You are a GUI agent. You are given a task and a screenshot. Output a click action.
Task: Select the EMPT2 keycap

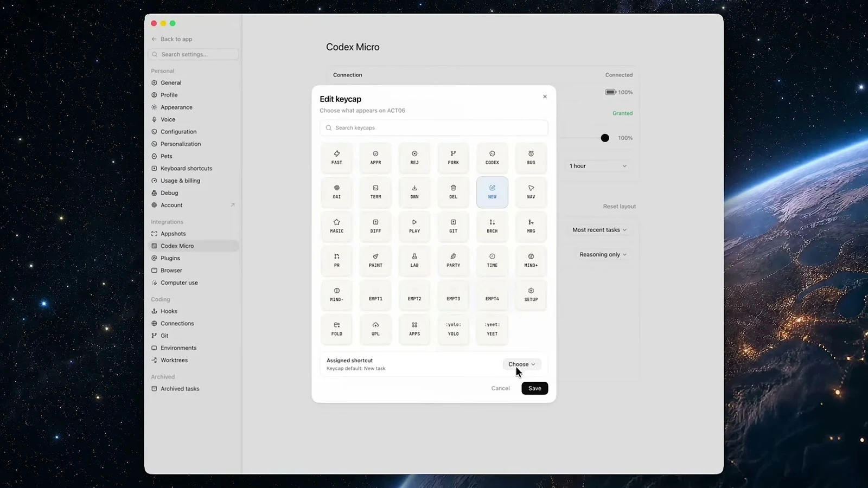click(414, 294)
